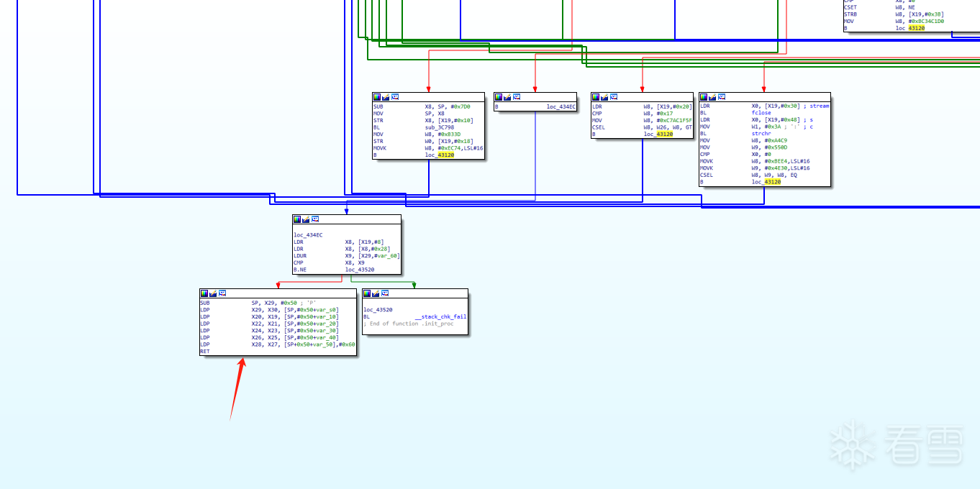
Task: Click the group icon on the sub_3C798 node
Action: click(395, 96)
